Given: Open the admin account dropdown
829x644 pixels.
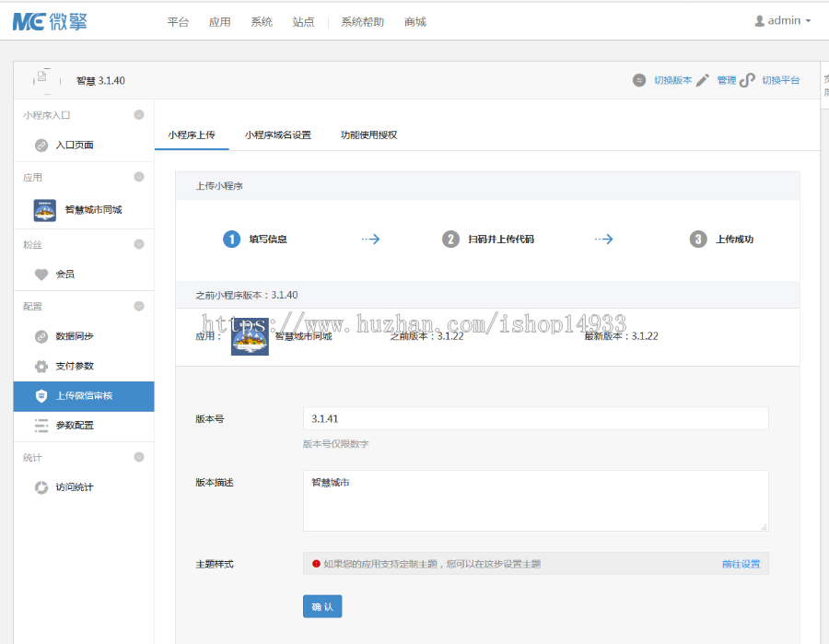Looking at the screenshot, I should pos(781,20).
